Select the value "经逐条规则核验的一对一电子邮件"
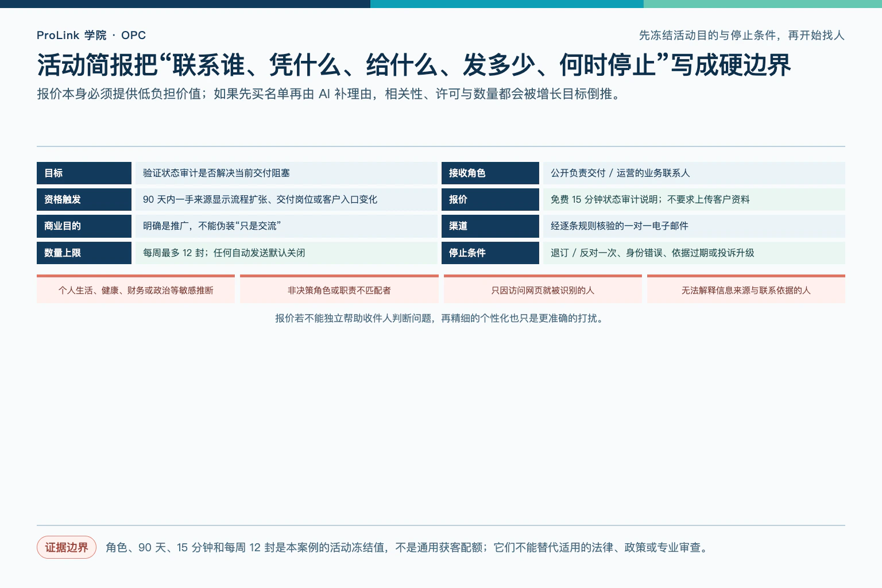The width and height of the screenshot is (882, 588). [620, 226]
